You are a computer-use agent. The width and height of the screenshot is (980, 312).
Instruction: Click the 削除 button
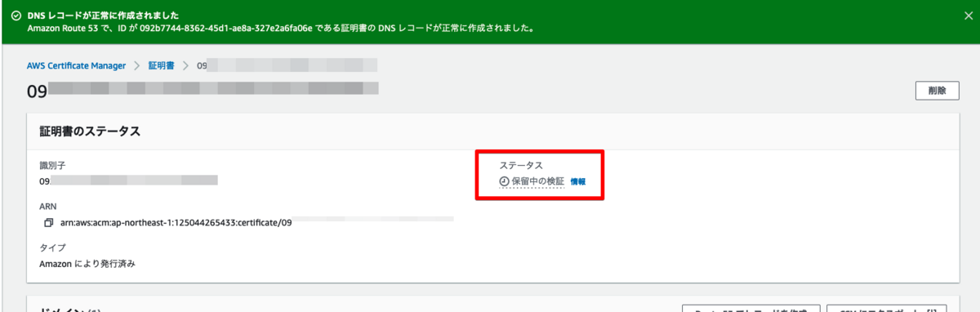(x=937, y=91)
